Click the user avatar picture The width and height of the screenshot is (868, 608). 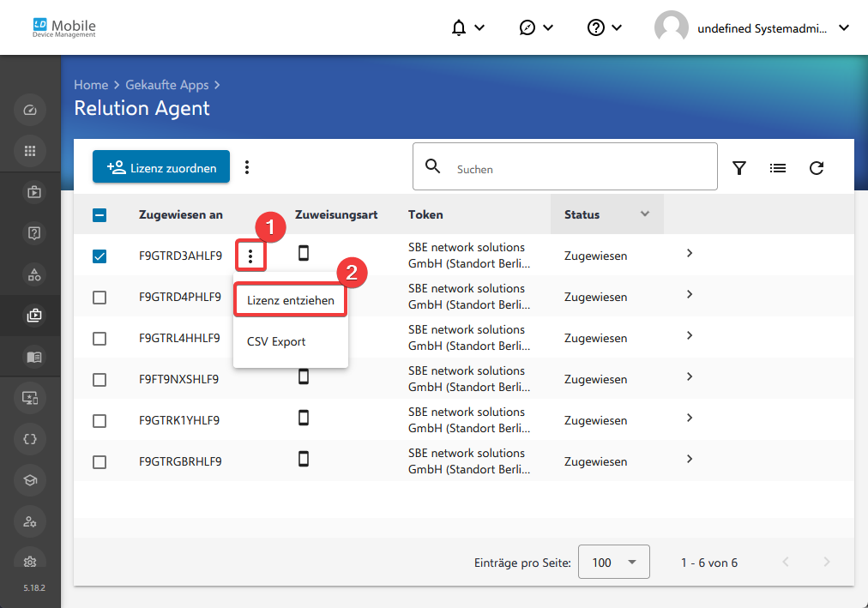click(671, 27)
